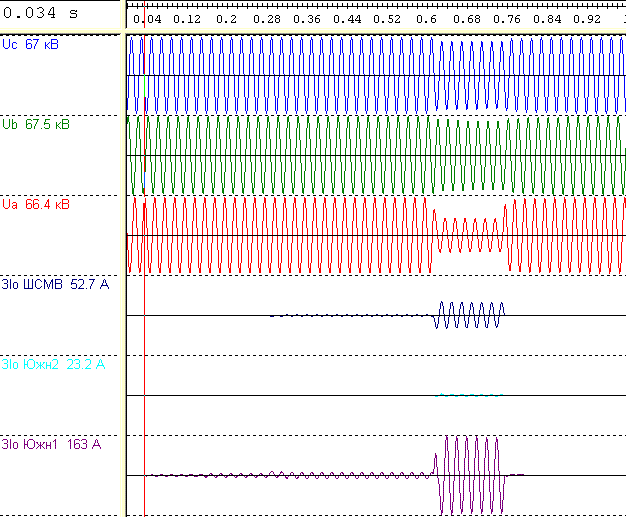Select the 3Io Южн2 23.2 A channel label
Image resolution: width=626 pixels, height=517 pixels.
(53, 364)
